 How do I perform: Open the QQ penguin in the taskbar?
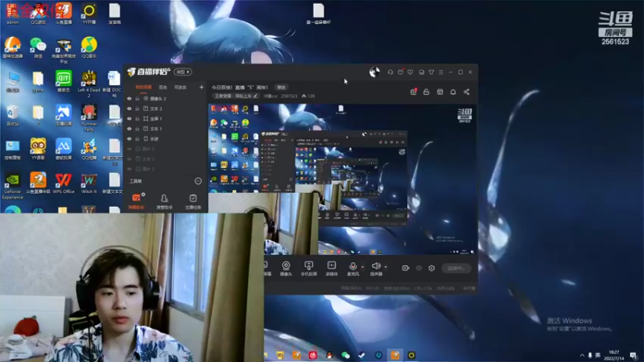(x=329, y=356)
